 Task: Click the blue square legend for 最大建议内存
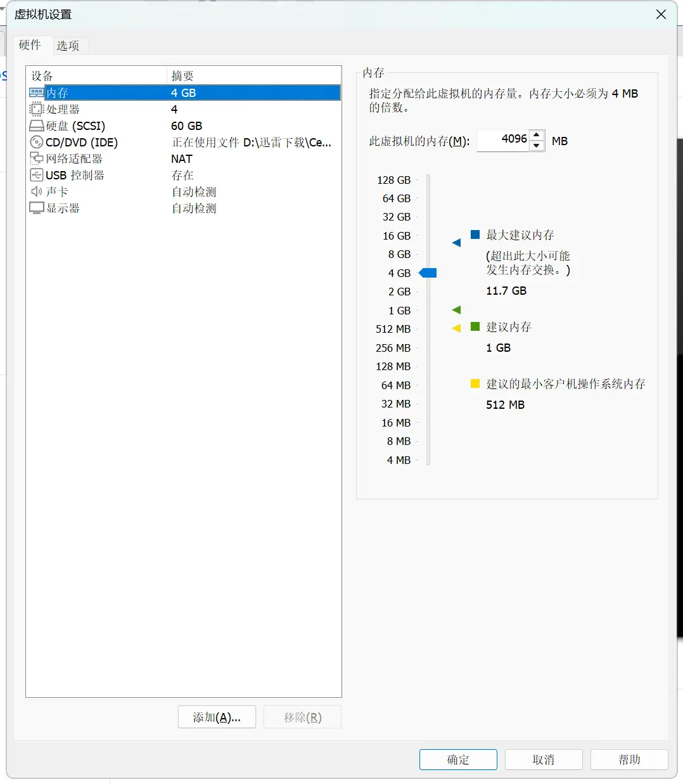(x=475, y=235)
